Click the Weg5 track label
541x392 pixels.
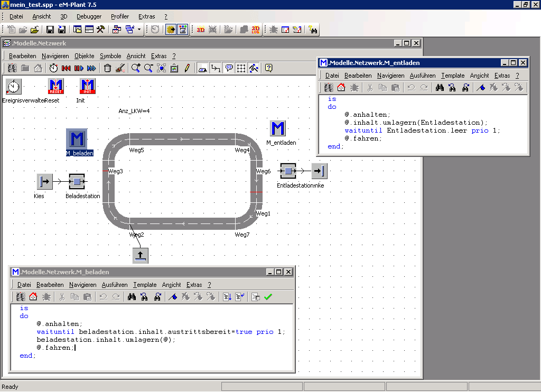(x=137, y=150)
